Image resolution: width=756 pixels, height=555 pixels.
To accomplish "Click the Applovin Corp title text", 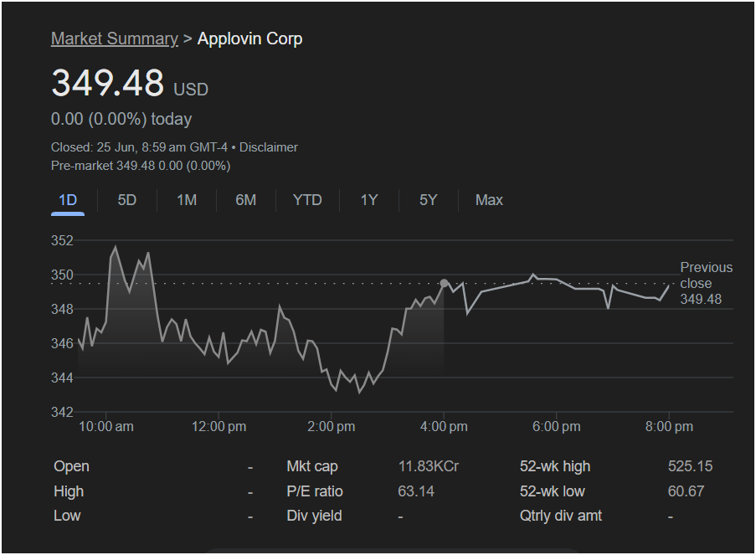I will tap(249, 39).
